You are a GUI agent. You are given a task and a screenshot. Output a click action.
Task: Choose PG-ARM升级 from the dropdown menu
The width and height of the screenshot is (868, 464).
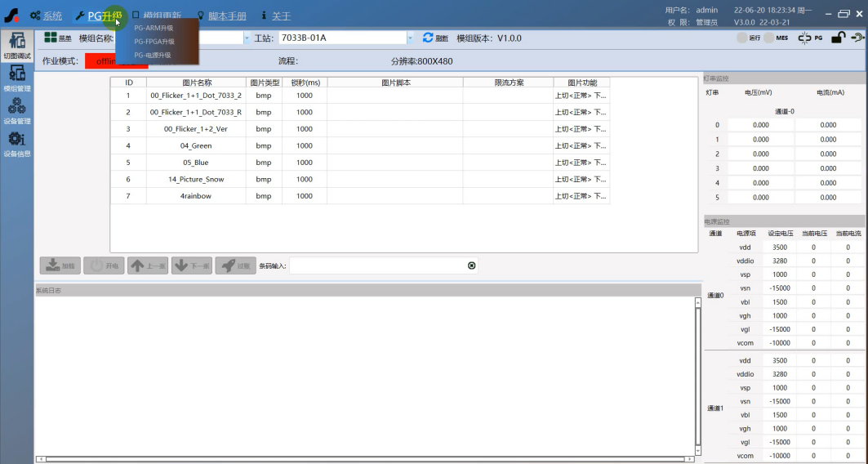pos(154,28)
